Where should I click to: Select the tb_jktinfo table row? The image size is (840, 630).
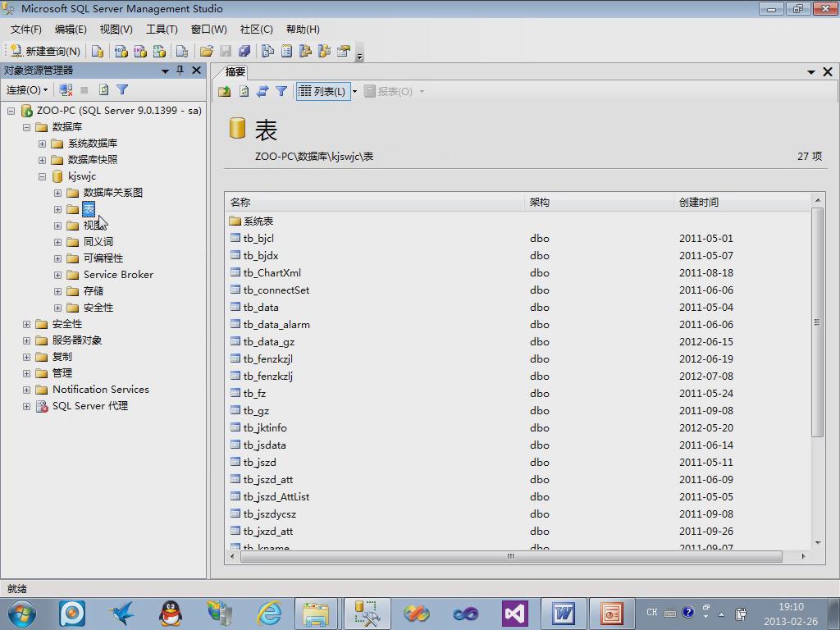(518, 428)
